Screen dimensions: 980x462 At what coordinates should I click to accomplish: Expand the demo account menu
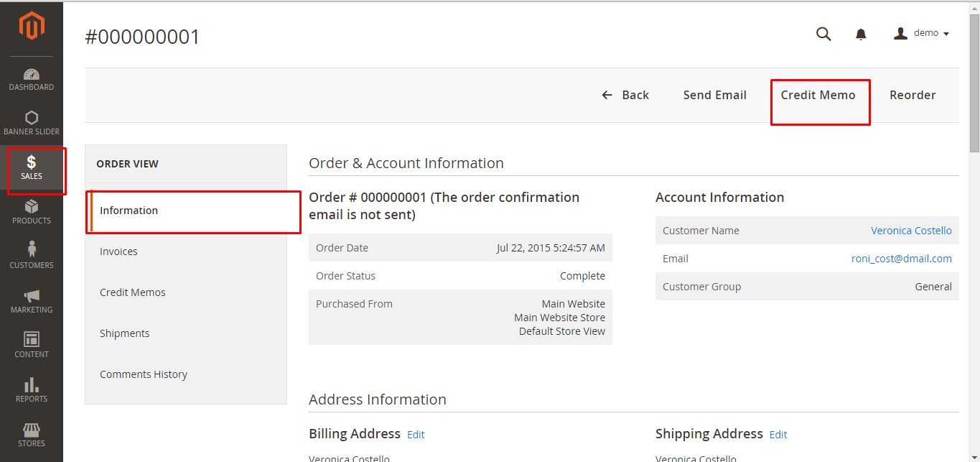[x=921, y=33]
